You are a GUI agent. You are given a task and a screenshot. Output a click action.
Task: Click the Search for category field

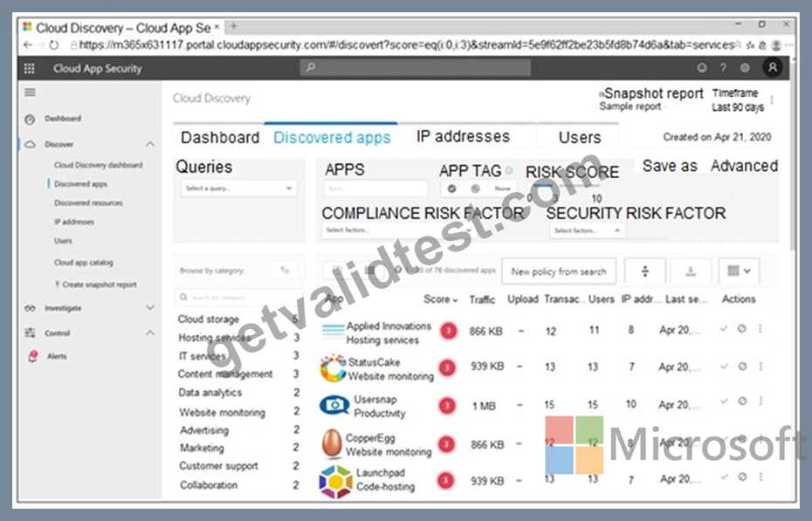point(238,298)
